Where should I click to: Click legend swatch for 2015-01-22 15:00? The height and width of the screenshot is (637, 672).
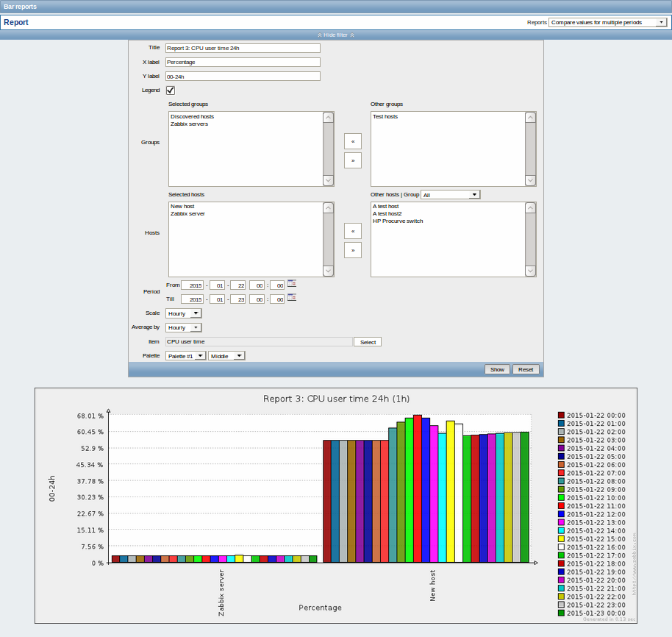tap(561, 539)
